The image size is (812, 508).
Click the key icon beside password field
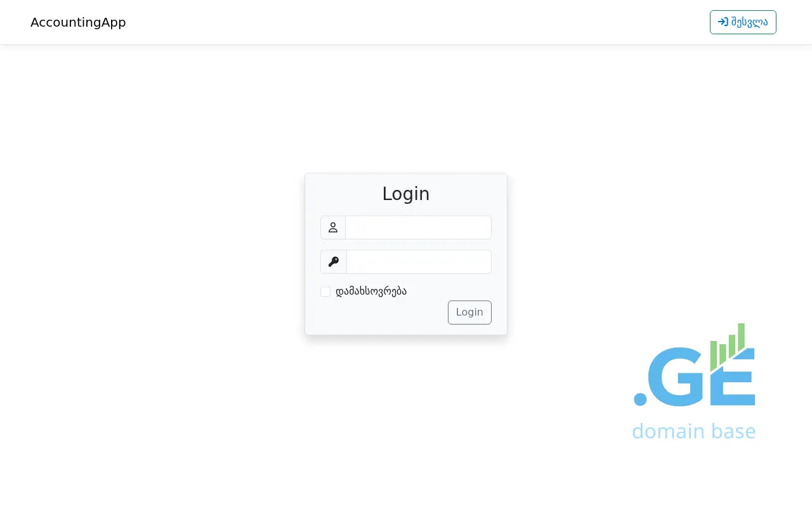click(x=334, y=262)
